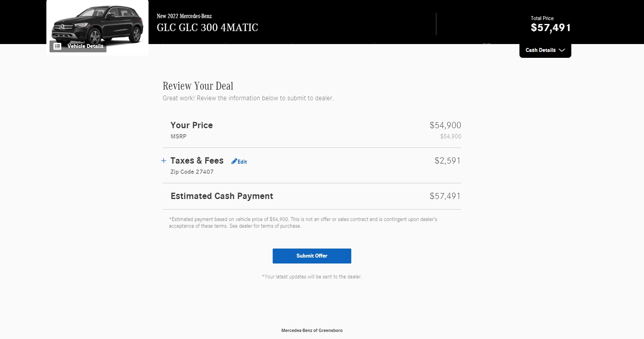Submit the offer to the dealer
The width and height of the screenshot is (644, 339).
coord(312,256)
